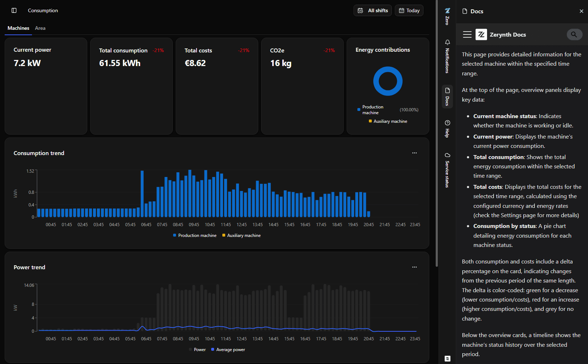The width and height of the screenshot is (588, 364).
Task: Click the blue Energy contributions donut chart
Action: coord(388,69)
